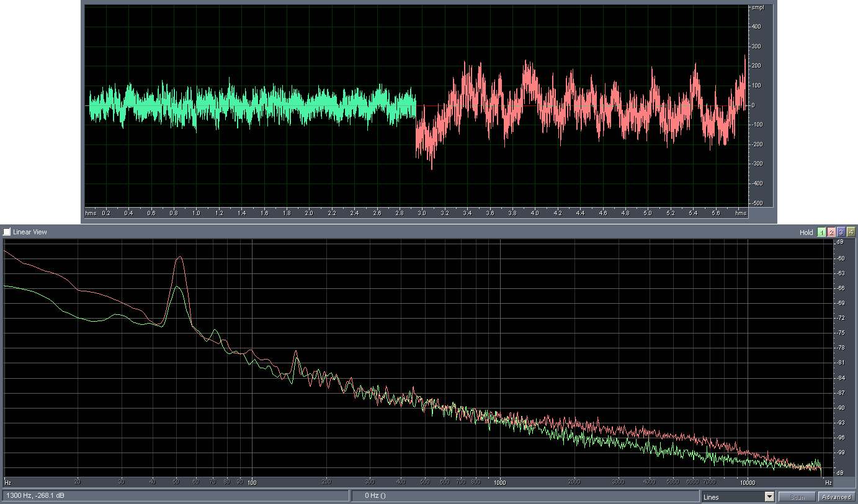Click the 5.0 mark on time ruler

(648, 213)
